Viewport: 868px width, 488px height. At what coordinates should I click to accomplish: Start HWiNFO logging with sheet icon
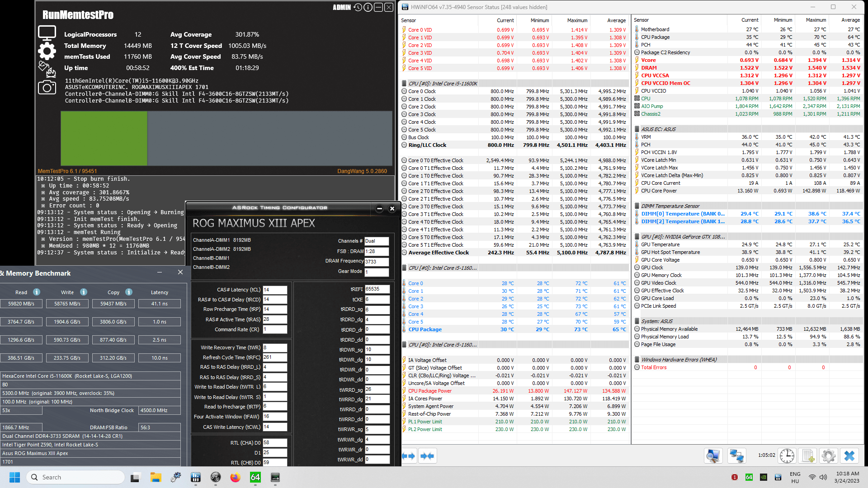808,455
